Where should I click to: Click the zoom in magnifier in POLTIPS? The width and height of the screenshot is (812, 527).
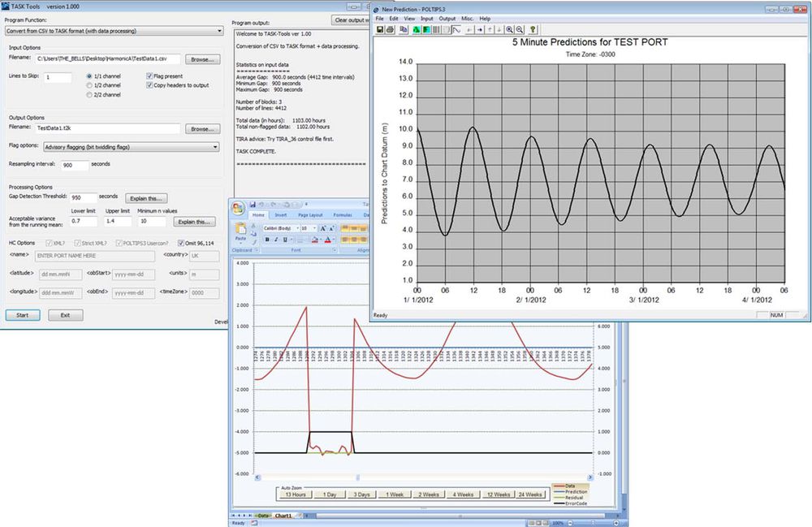[509, 29]
